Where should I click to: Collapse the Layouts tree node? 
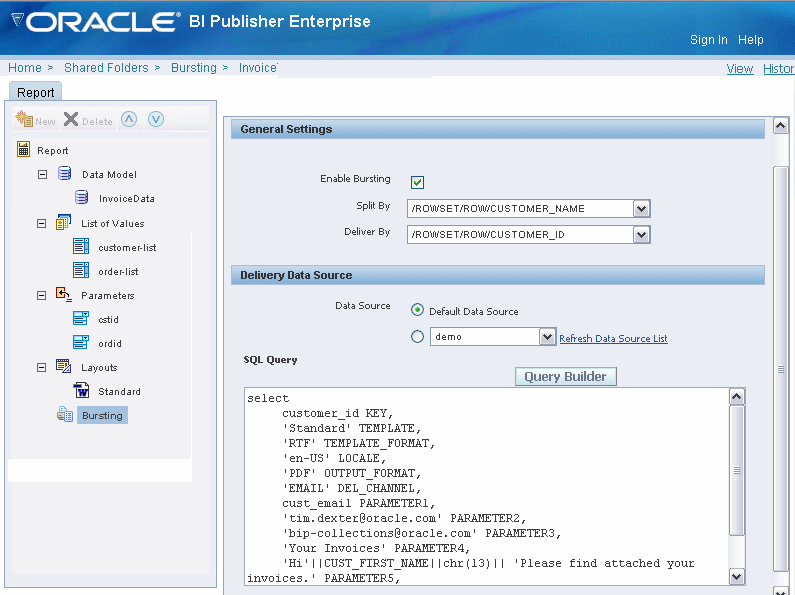click(x=42, y=367)
